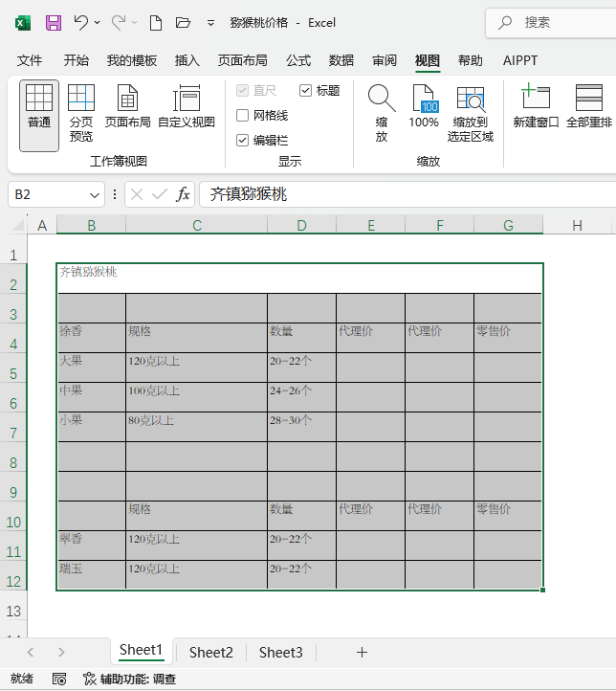This screenshot has width=616, height=691.
Task: Click the Excel application logo
Action: pos(22,22)
